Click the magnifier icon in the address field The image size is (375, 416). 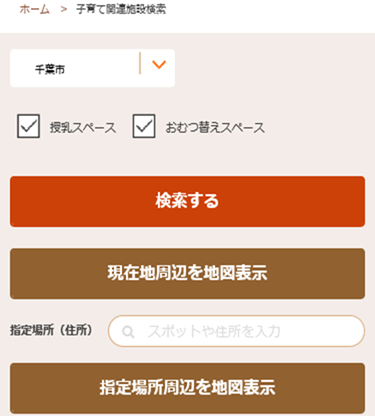(x=128, y=332)
